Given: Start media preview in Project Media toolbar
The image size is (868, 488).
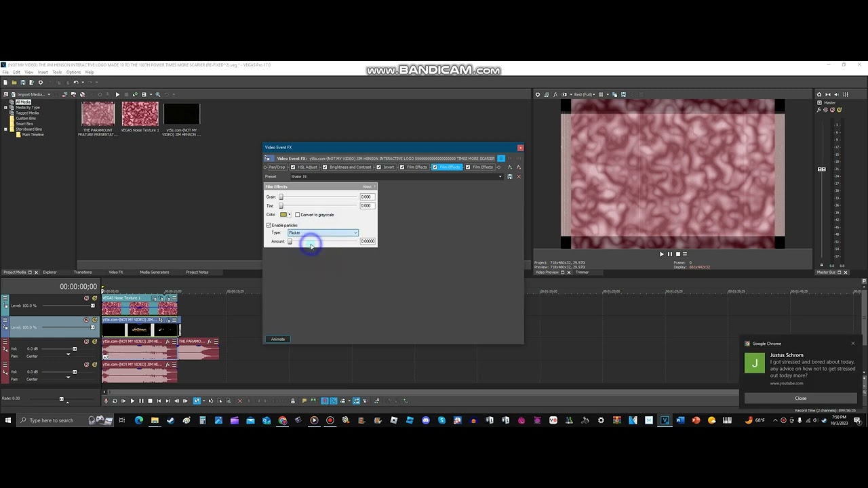Looking at the screenshot, I should (117, 94).
